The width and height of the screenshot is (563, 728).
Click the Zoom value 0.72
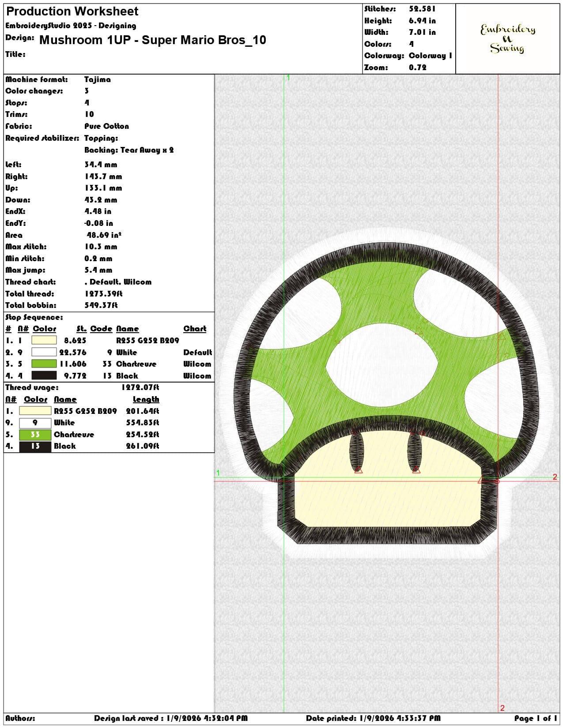(418, 68)
